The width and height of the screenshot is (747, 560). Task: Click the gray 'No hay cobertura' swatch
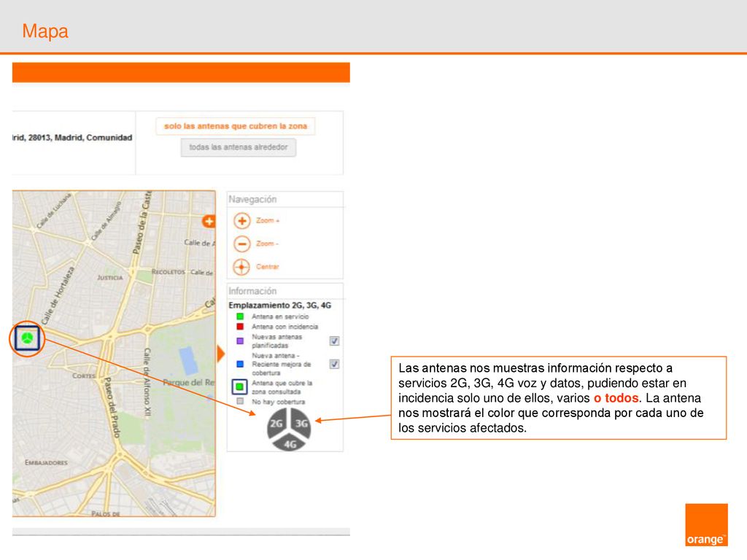click(240, 402)
